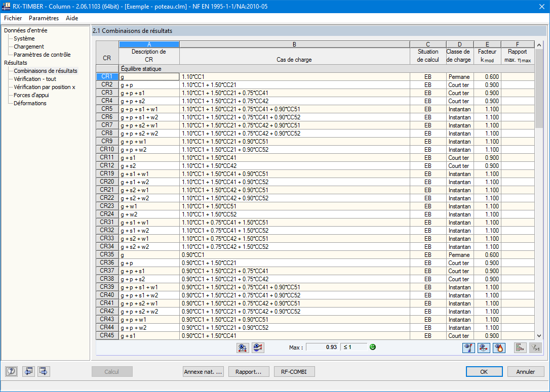550x392 pixels.
Task: Select column header A
Action: point(149,45)
